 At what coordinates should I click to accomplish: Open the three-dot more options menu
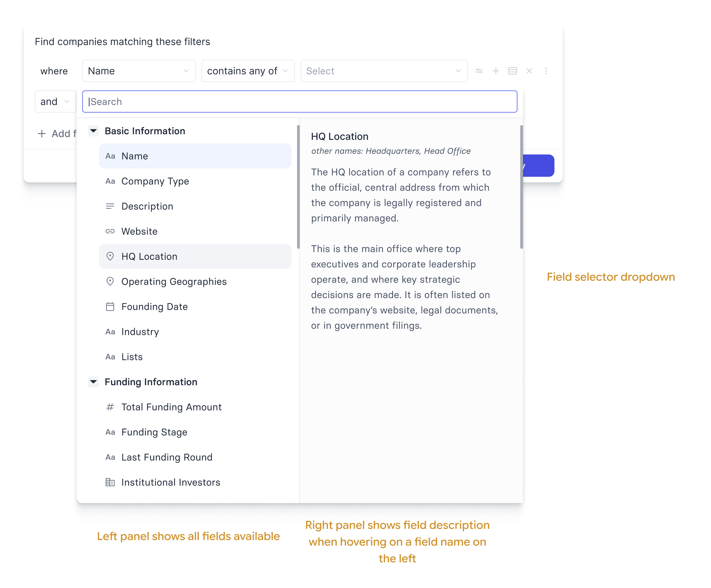546,71
